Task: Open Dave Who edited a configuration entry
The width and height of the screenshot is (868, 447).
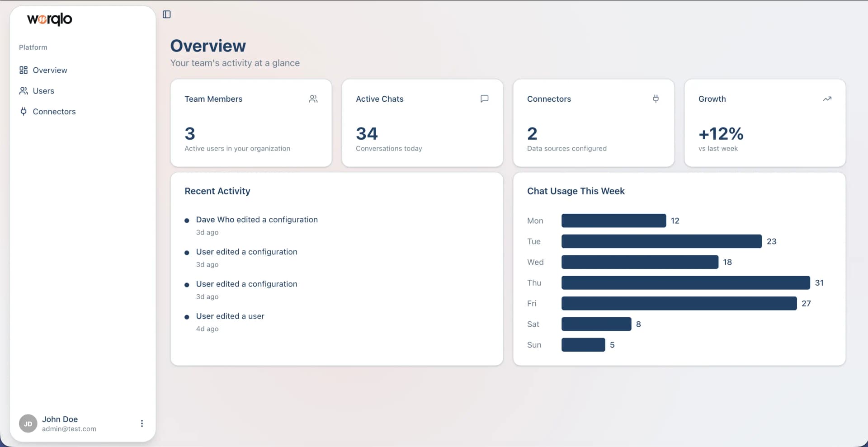Action: point(257,220)
